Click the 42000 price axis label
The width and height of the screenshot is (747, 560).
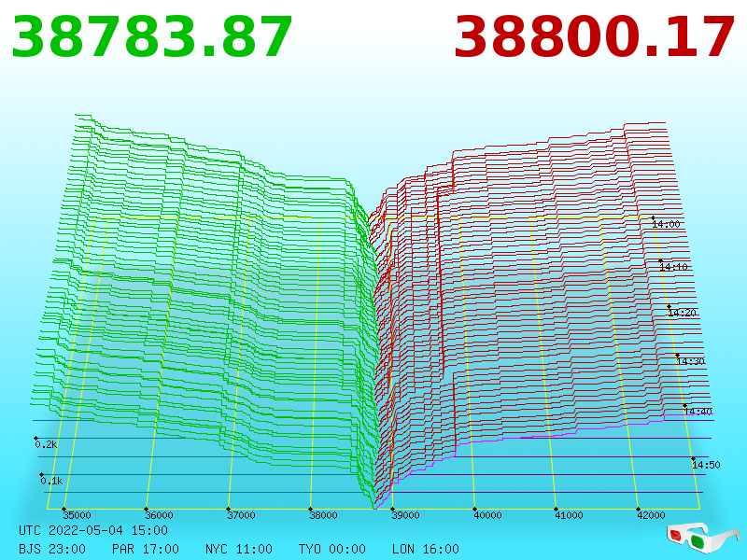click(x=651, y=515)
